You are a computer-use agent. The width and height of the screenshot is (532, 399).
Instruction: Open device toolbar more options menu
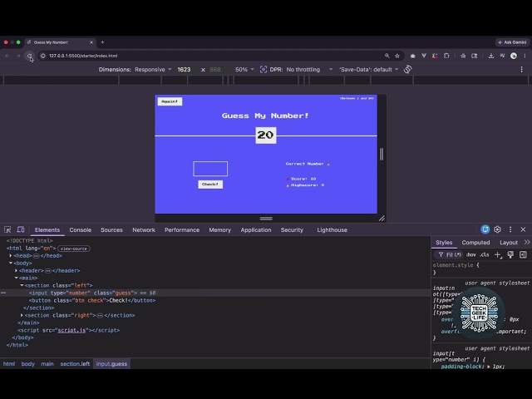[521, 70]
